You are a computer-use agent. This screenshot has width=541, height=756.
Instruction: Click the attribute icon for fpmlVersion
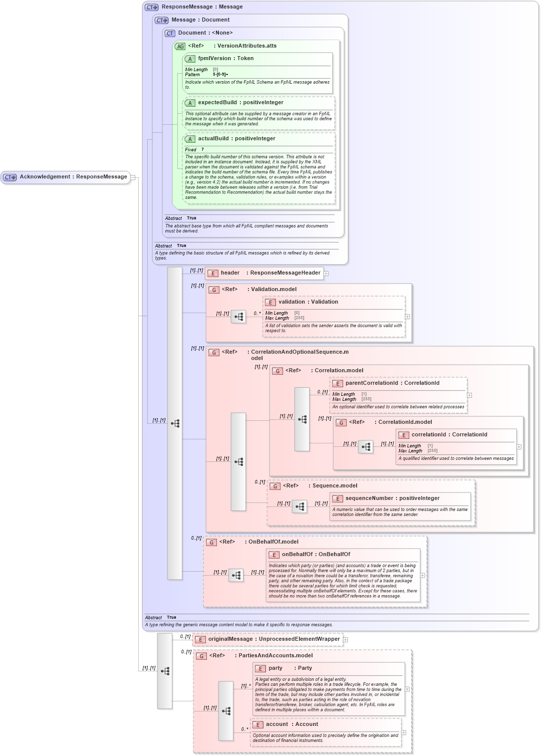pyautogui.click(x=190, y=59)
